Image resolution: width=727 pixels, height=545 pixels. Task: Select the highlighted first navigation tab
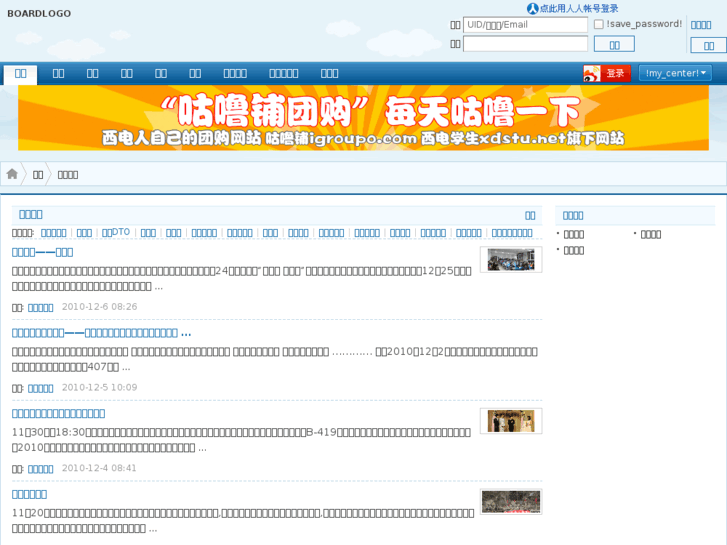pos(20,74)
